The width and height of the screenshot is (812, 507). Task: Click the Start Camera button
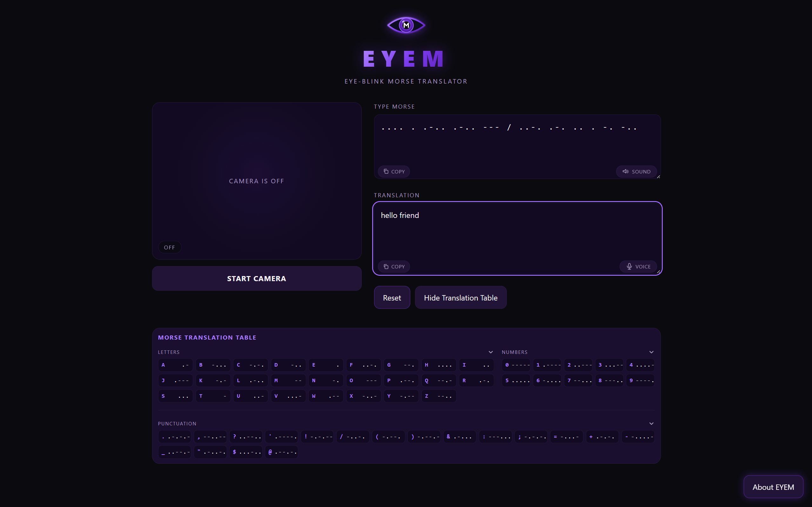(x=257, y=278)
